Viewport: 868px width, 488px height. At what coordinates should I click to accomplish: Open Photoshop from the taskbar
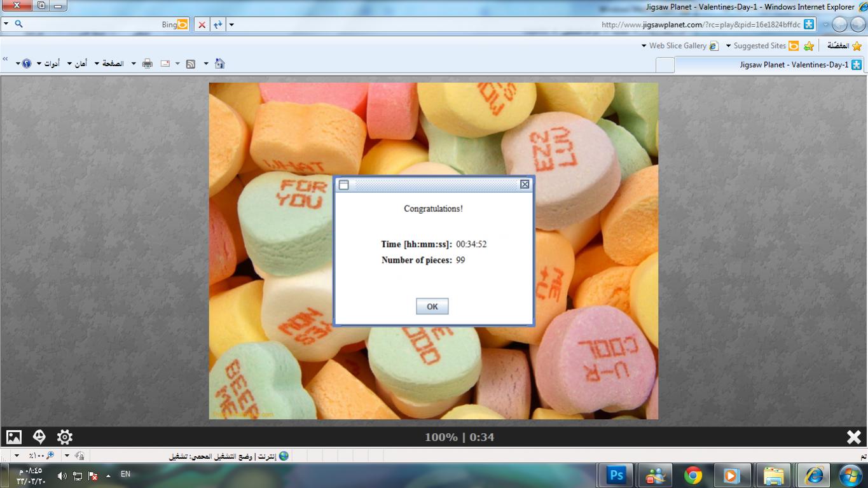[x=616, y=475]
